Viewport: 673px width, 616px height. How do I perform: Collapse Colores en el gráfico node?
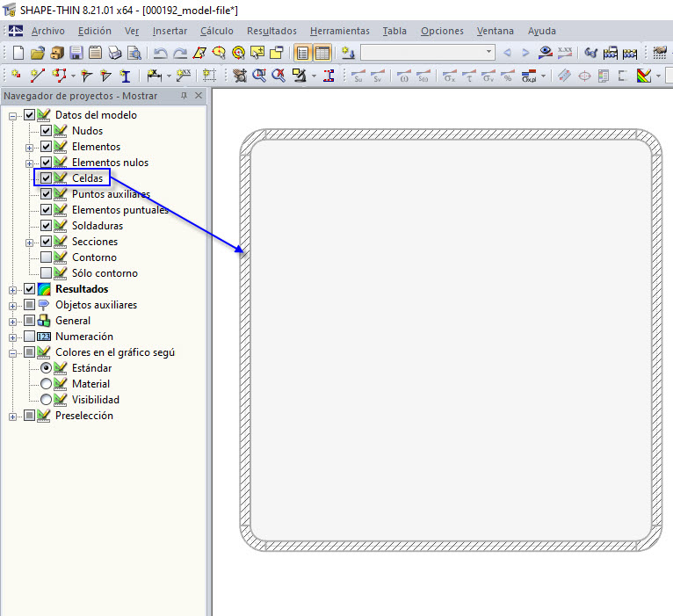[13, 353]
